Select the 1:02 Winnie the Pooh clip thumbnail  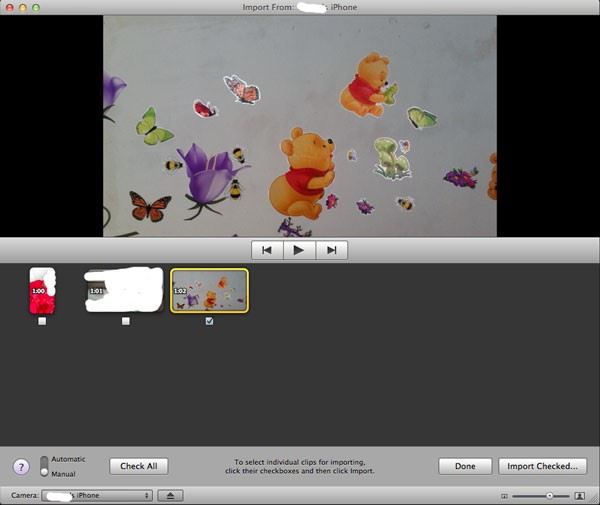(209, 290)
